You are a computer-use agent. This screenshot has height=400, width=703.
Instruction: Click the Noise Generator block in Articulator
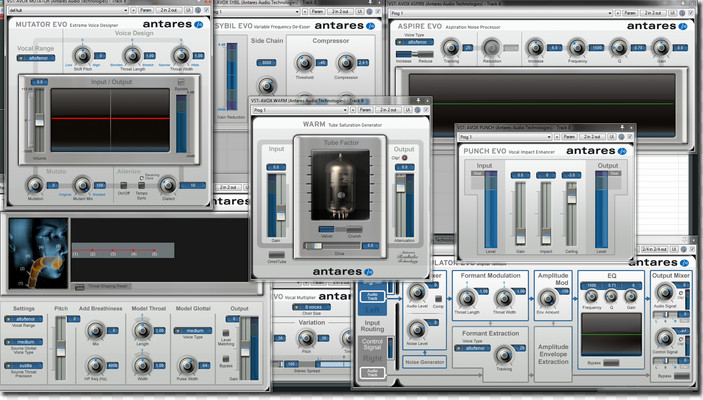(425, 362)
